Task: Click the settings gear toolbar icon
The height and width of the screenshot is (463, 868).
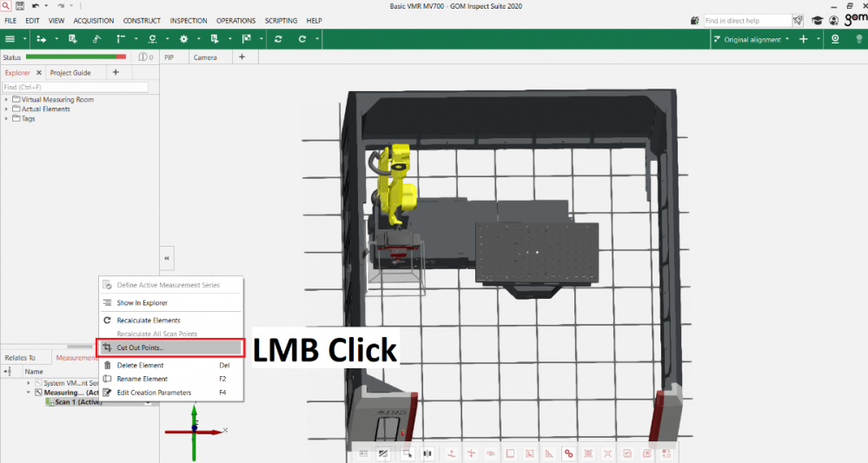Action: [x=183, y=39]
